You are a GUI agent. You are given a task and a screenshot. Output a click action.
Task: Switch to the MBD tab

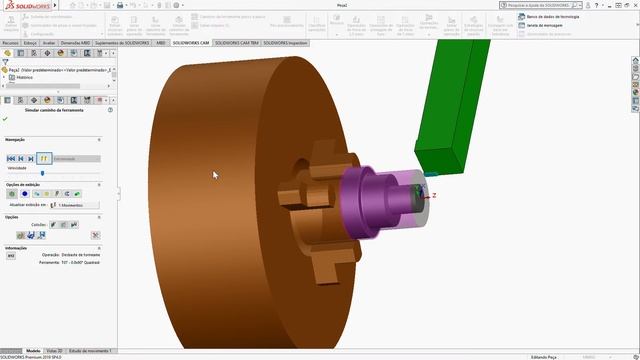161,43
